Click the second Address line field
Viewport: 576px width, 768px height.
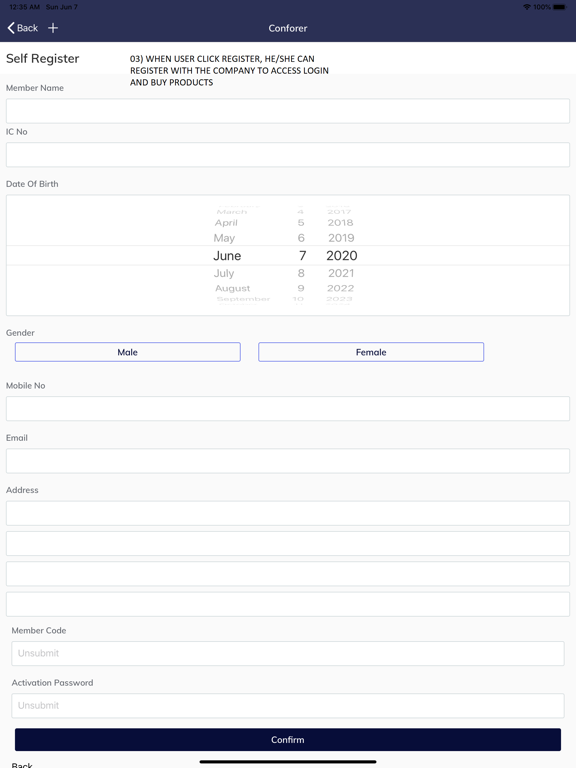tap(288, 544)
